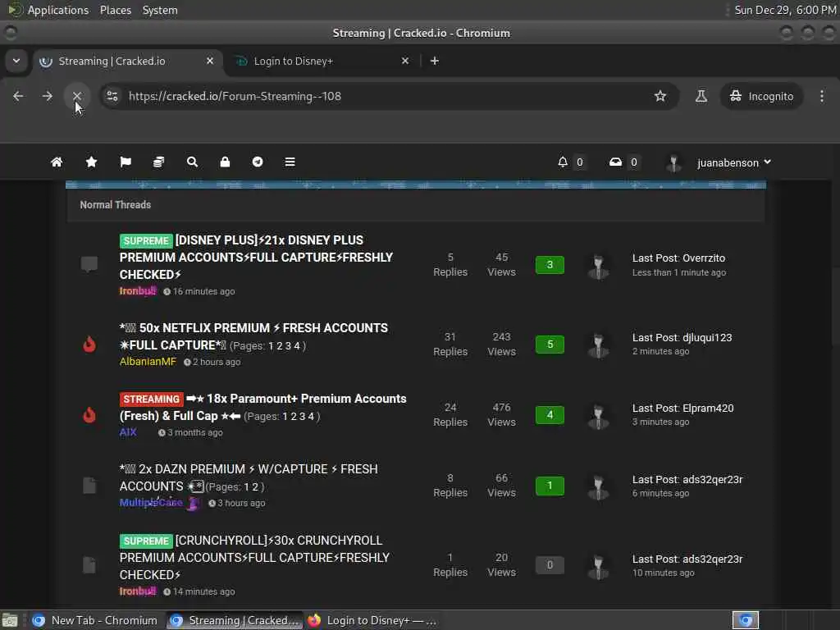Open last post by Elpram420
840x630 pixels.
[682, 409]
